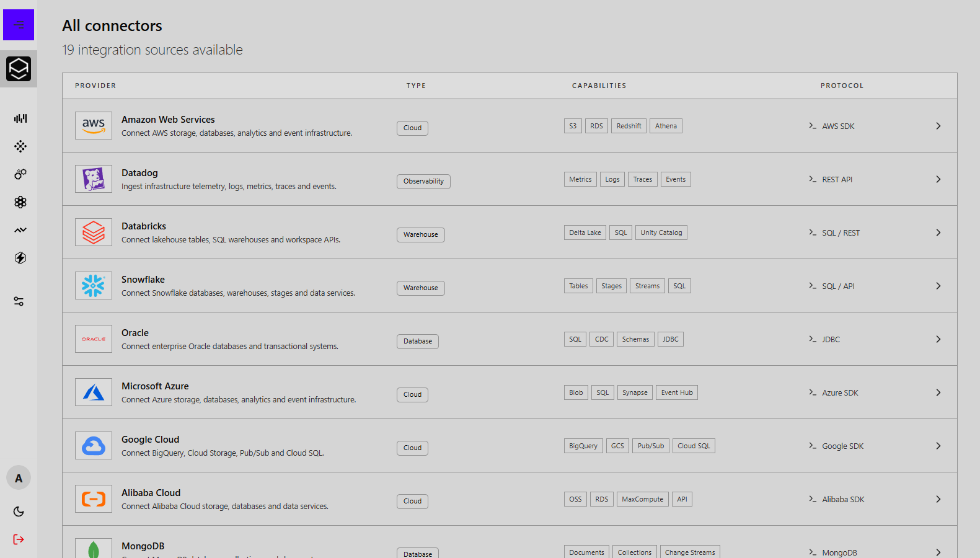The image size is (980, 558).
Task: Click the PROTOCOL column header
Action: (842, 86)
